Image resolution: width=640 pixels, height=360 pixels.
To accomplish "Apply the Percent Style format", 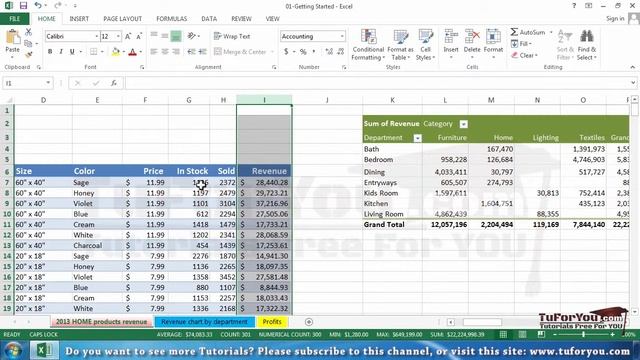I will click(x=303, y=52).
